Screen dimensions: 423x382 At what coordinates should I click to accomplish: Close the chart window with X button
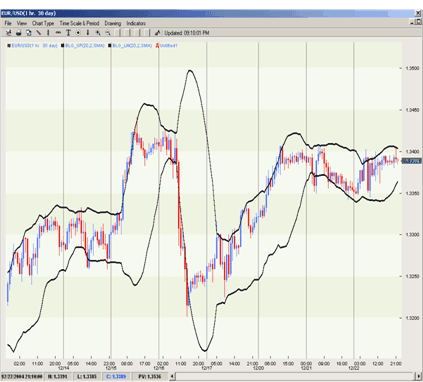tap(418, 13)
